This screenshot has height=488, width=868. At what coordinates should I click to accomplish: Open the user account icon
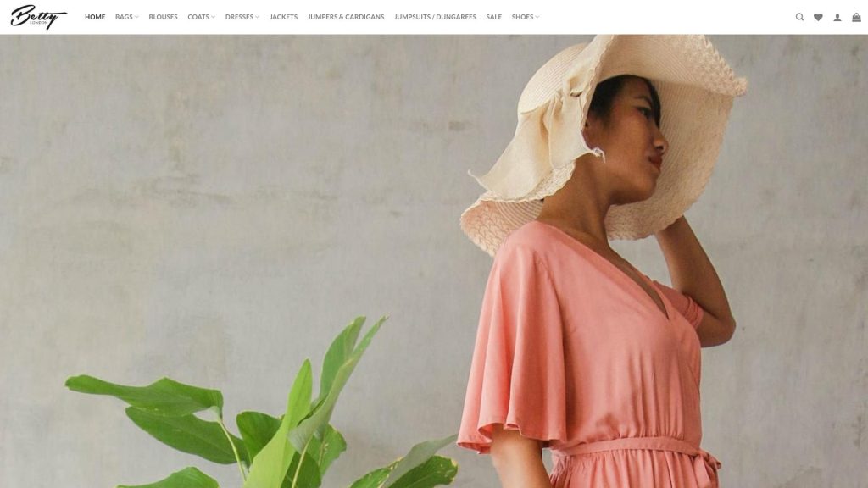click(837, 17)
